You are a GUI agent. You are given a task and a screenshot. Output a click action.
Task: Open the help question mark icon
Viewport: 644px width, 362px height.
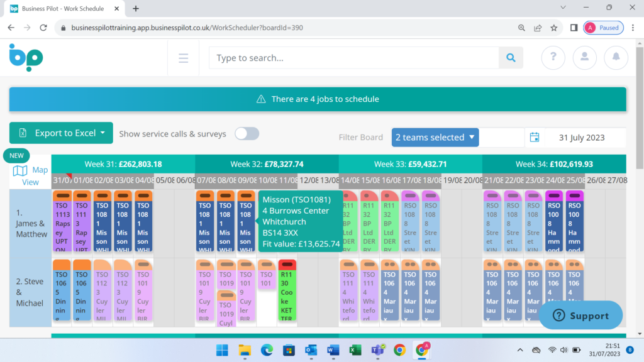click(x=553, y=57)
